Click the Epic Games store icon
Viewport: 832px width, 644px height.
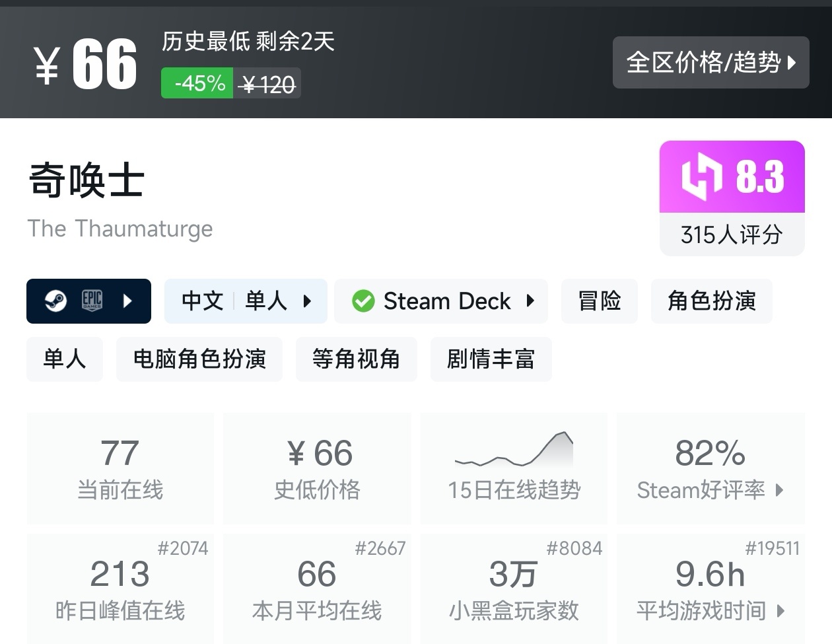92,301
